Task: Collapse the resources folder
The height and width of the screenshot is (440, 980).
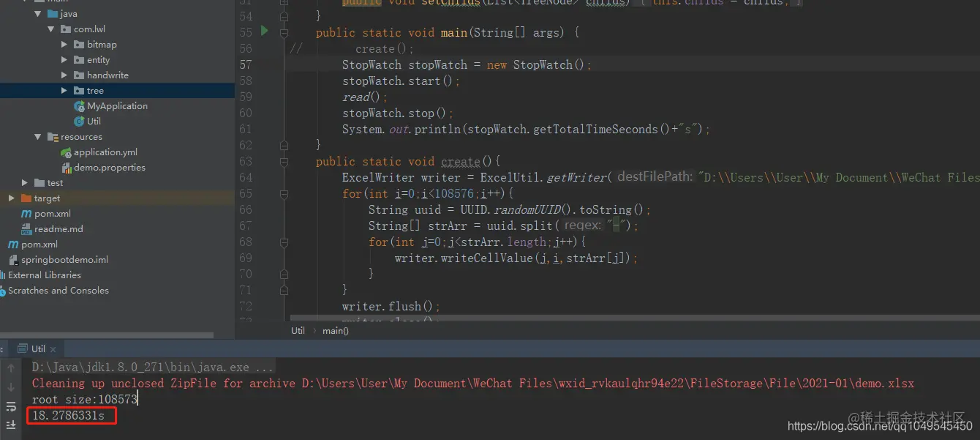Action: coord(38,137)
